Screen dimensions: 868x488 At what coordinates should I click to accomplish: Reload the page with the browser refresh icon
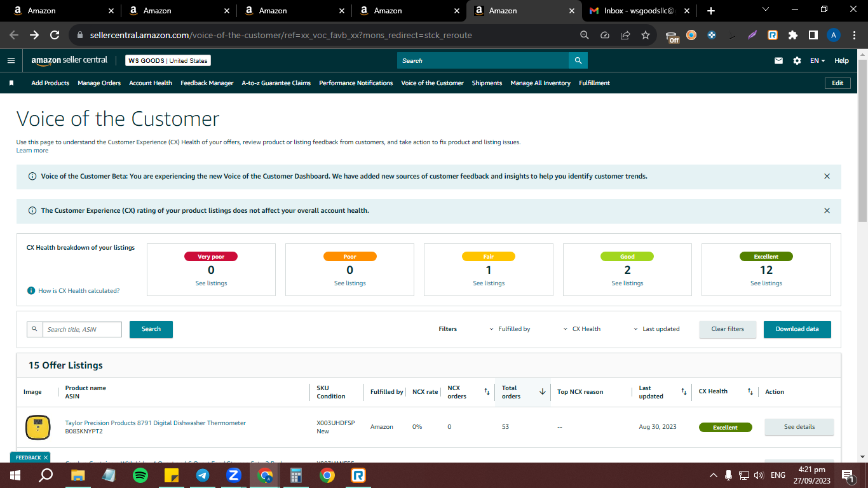click(55, 35)
